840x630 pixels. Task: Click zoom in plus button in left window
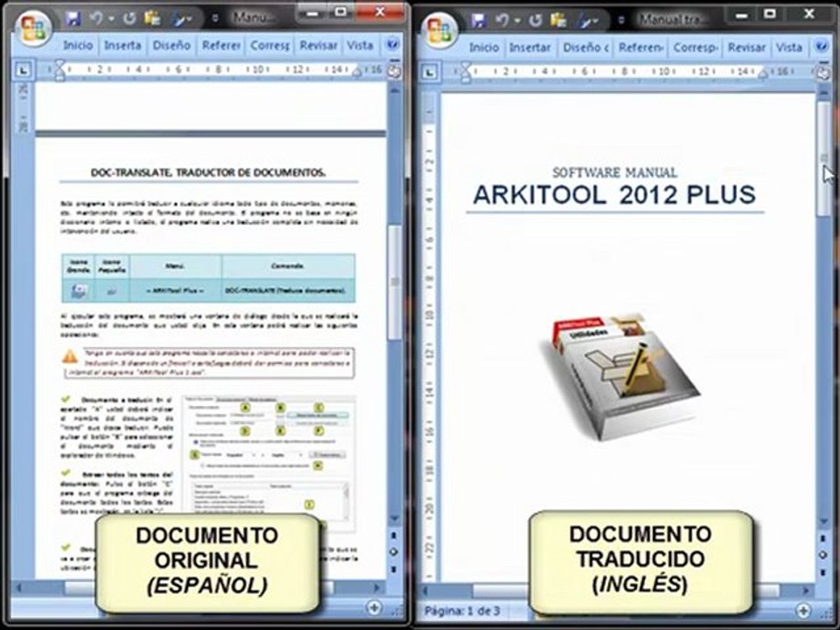tap(374, 608)
